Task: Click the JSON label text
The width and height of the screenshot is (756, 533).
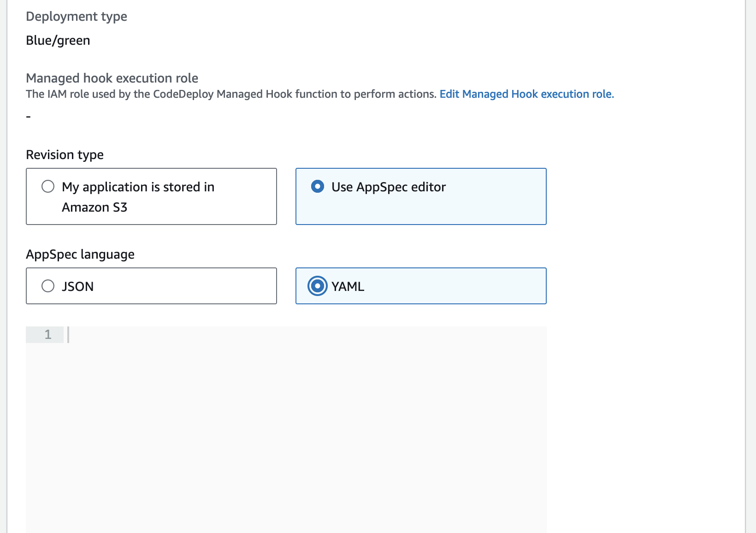Action: coord(77,286)
